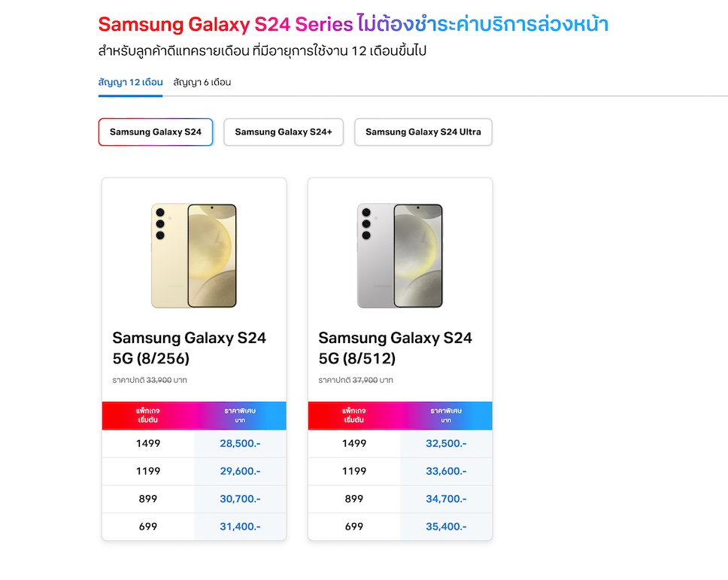Select the Samsung Galaxy S24 Ultra button

423,132
